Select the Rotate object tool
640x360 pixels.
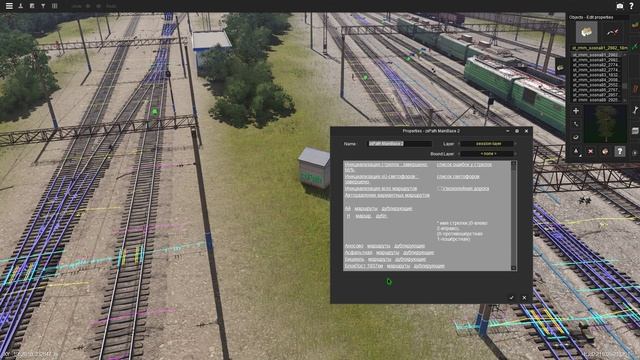[576, 137]
